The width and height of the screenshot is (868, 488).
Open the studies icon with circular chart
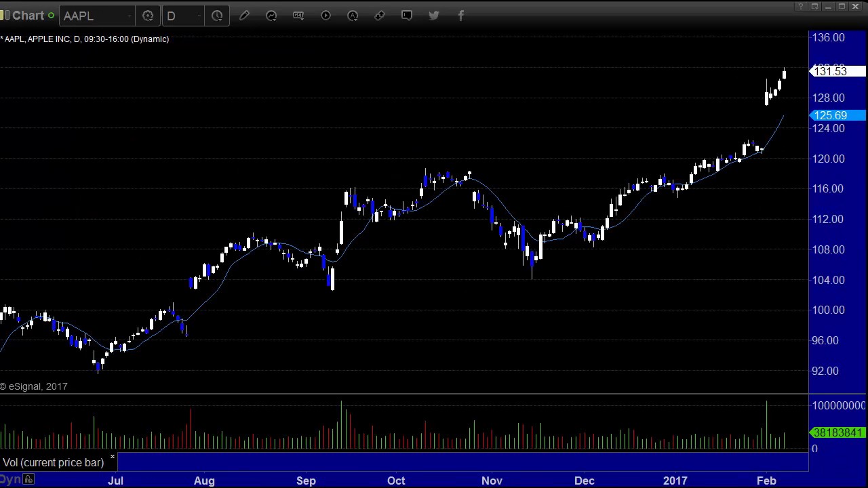(271, 16)
